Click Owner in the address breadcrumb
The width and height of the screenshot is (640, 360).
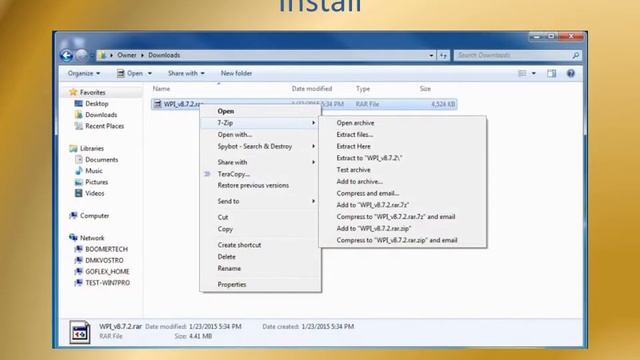point(127,55)
